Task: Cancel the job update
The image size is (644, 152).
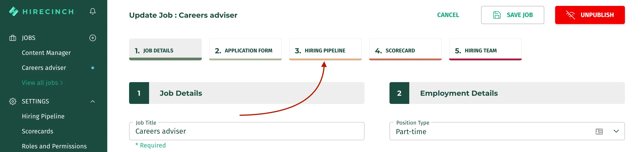Action: [448, 15]
